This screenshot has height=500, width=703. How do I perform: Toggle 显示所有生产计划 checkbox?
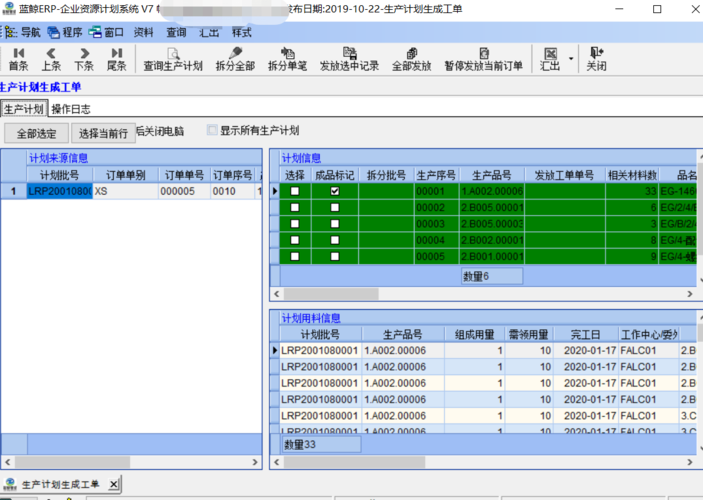coord(212,130)
